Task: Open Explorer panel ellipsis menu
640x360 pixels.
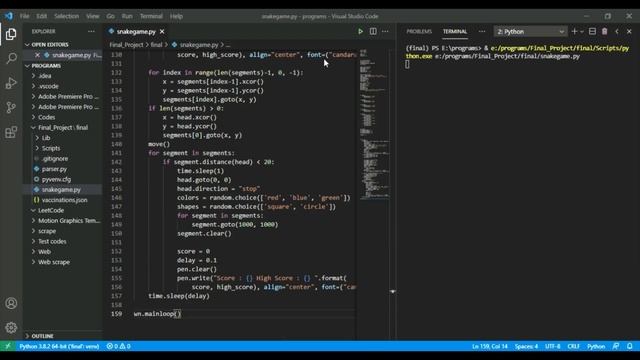Action: [91, 31]
